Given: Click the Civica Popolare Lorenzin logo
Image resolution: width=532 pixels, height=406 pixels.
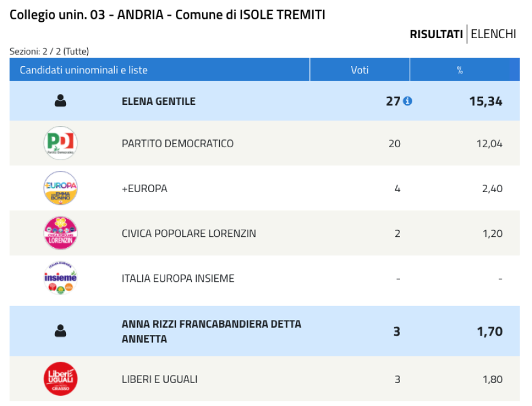Looking at the screenshot, I should [61, 233].
